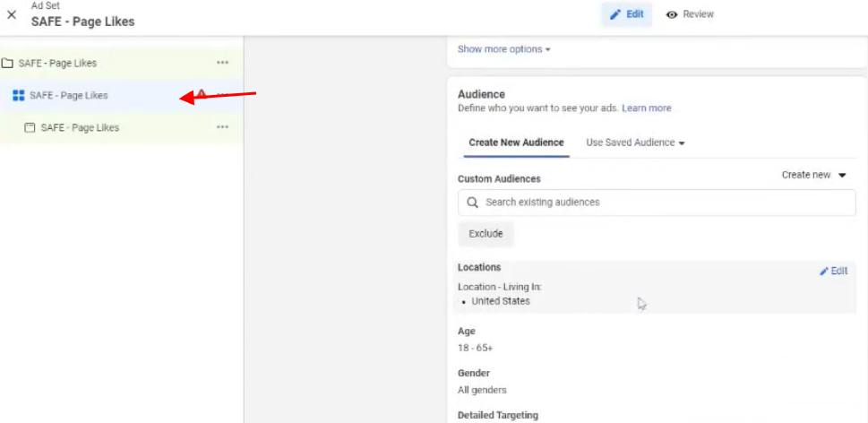Click the United States location entry
This screenshot has height=423, width=868.
click(x=501, y=301)
